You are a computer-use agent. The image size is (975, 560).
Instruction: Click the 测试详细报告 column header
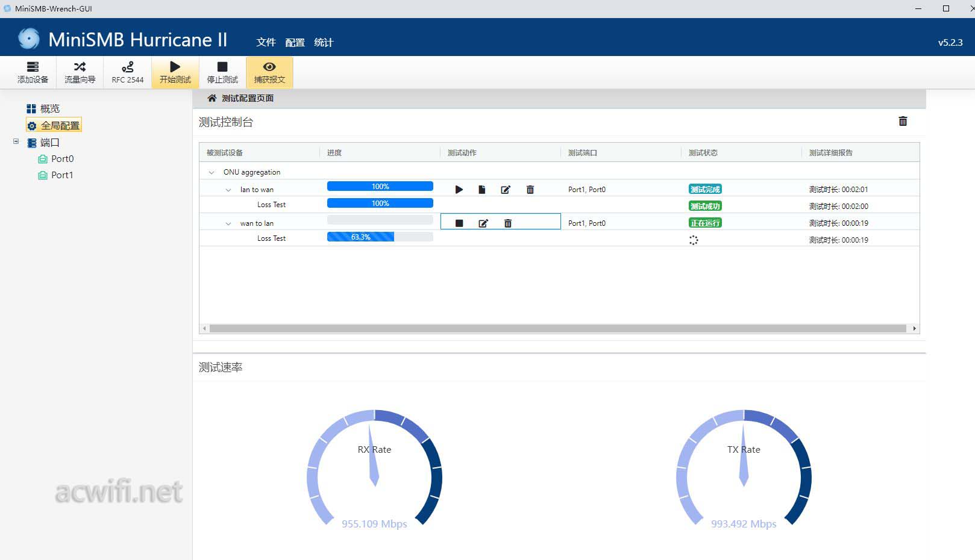pyautogui.click(x=831, y=153)
